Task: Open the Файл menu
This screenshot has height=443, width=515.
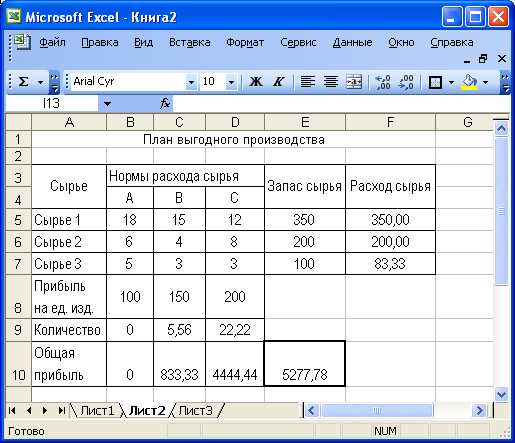Action: [x=52, y=43]
